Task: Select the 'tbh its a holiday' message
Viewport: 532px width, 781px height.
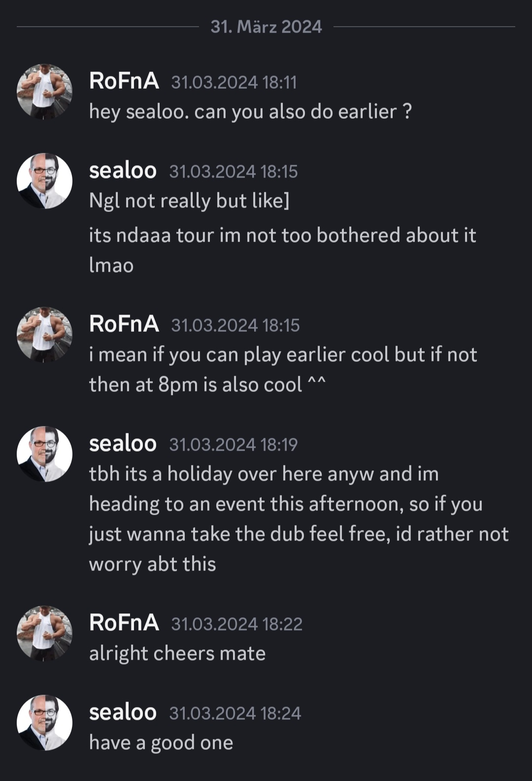Action: [x=299, y=519]
